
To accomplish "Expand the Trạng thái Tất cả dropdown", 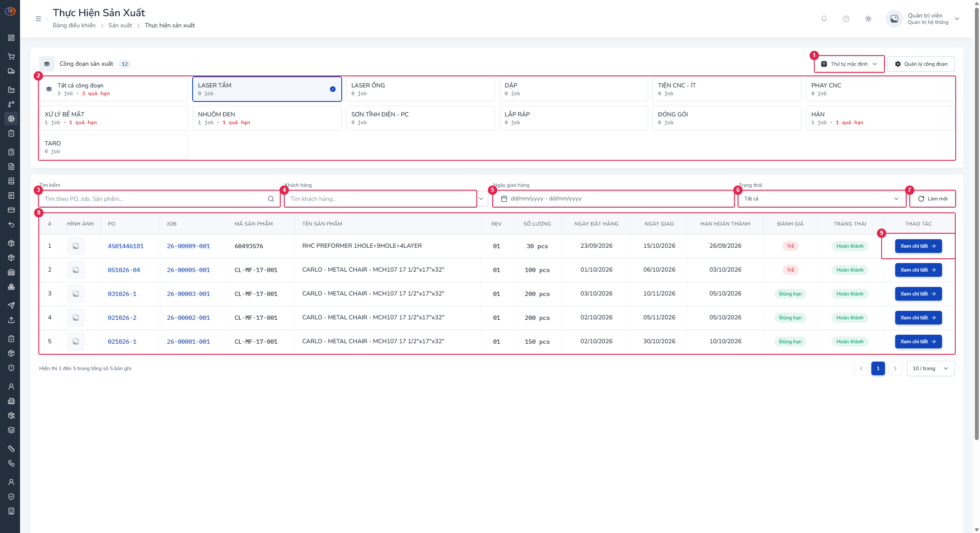I will pyautogui.click(x=821, y=199).
